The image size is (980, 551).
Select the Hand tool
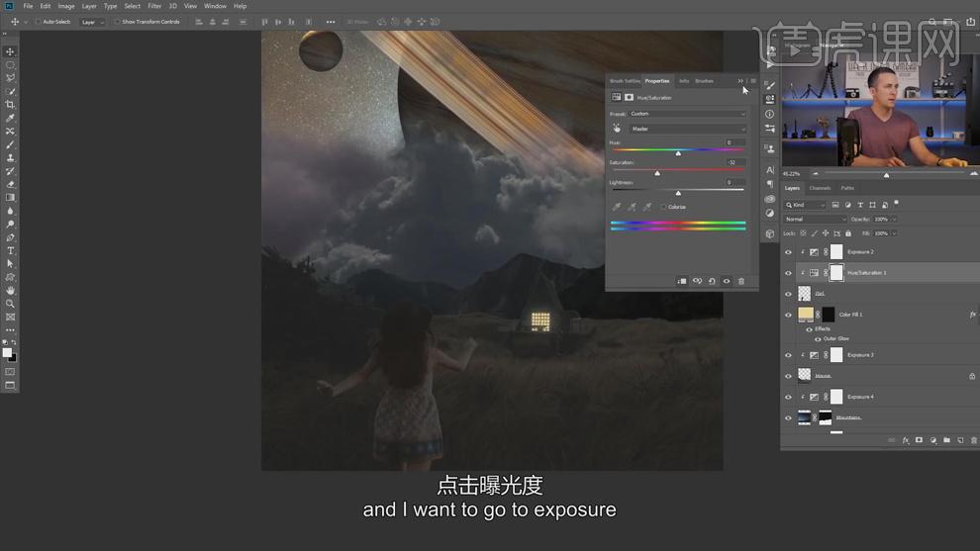[10, 291]
